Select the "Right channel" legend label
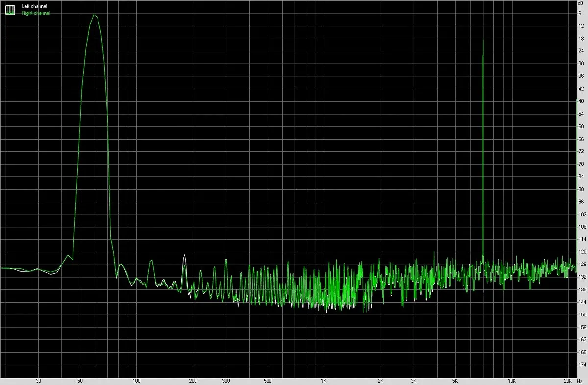This screenshot has width=588, height=385. click(x=36, y=13)
